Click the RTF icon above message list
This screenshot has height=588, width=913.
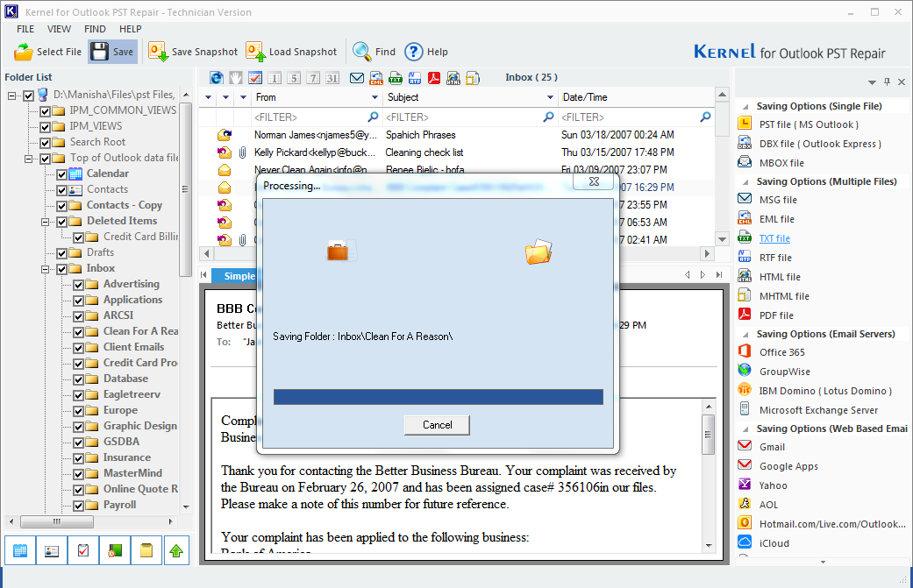point(415,78)
